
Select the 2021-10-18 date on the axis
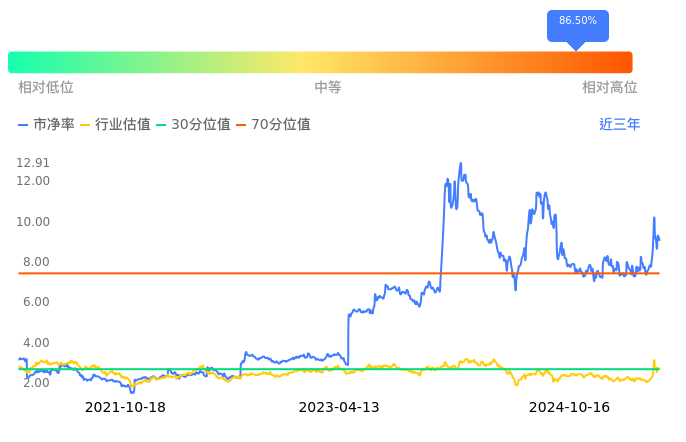coord(125,407)
